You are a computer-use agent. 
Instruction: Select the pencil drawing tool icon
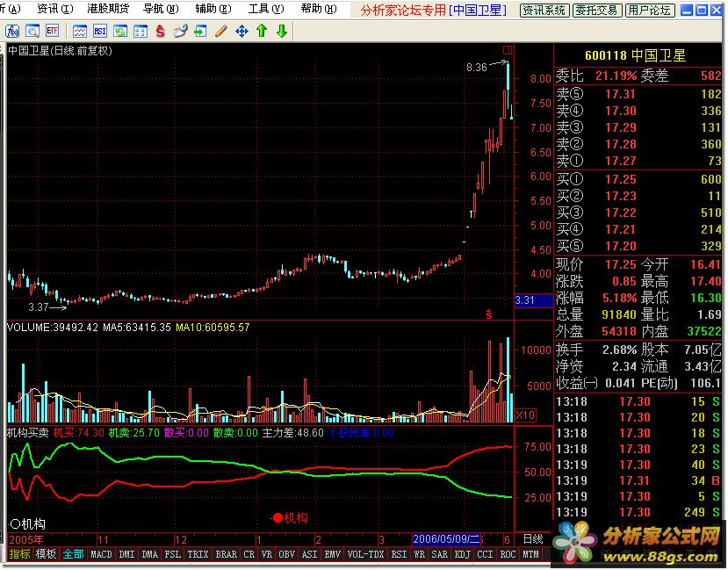221,31
